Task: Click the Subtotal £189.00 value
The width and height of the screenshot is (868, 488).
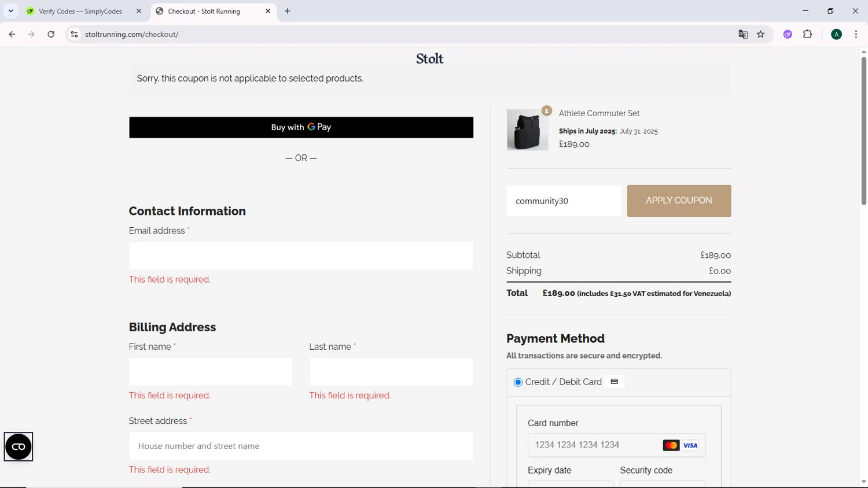Action: click(x=715, y=255)
